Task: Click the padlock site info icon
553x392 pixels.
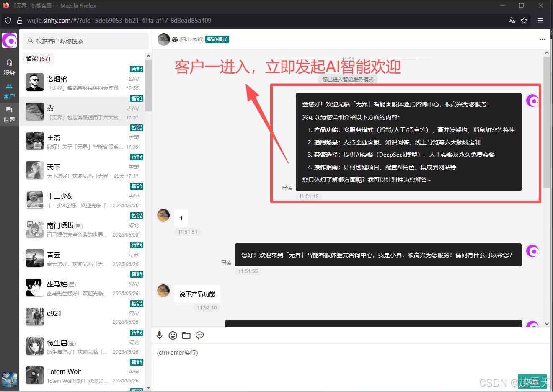Action: [x=19, y=21]
